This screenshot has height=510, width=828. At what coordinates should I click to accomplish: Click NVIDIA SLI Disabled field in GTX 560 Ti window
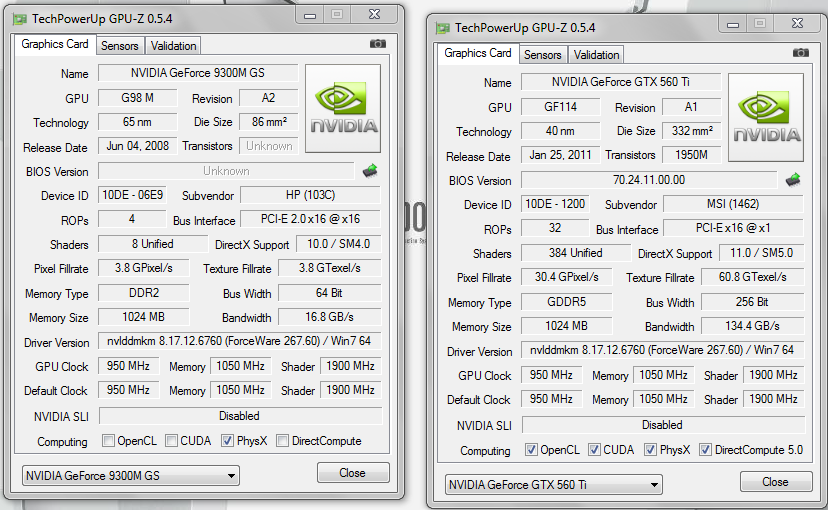[663, 425]
